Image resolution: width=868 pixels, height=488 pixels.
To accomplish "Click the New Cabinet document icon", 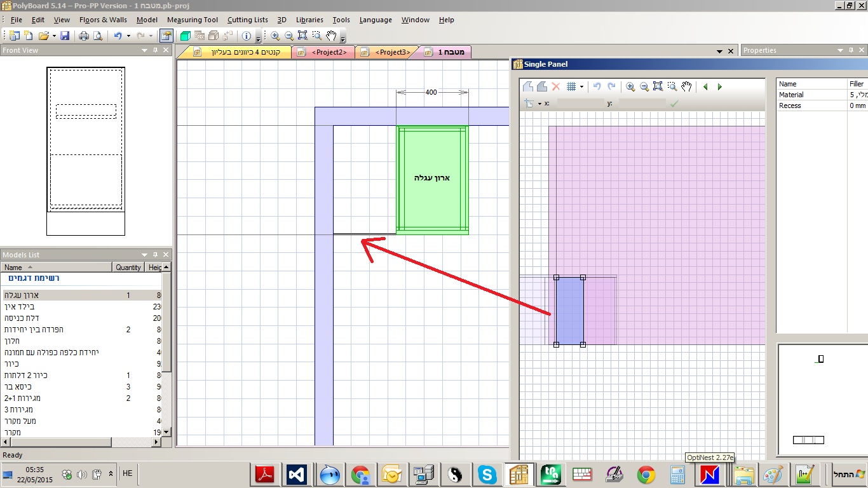I will [29, 36].
